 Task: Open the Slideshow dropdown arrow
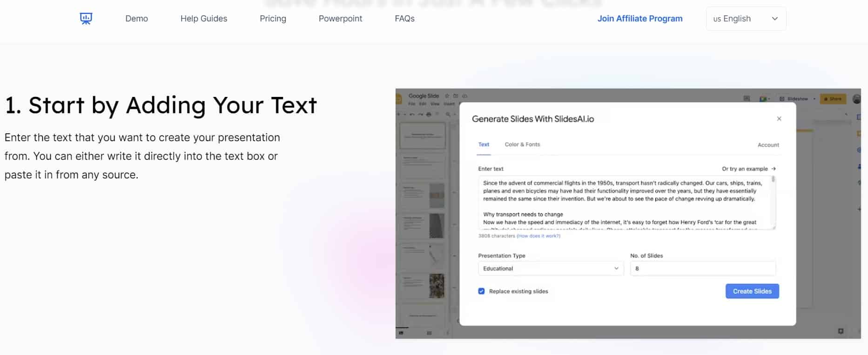pos(814,99)
